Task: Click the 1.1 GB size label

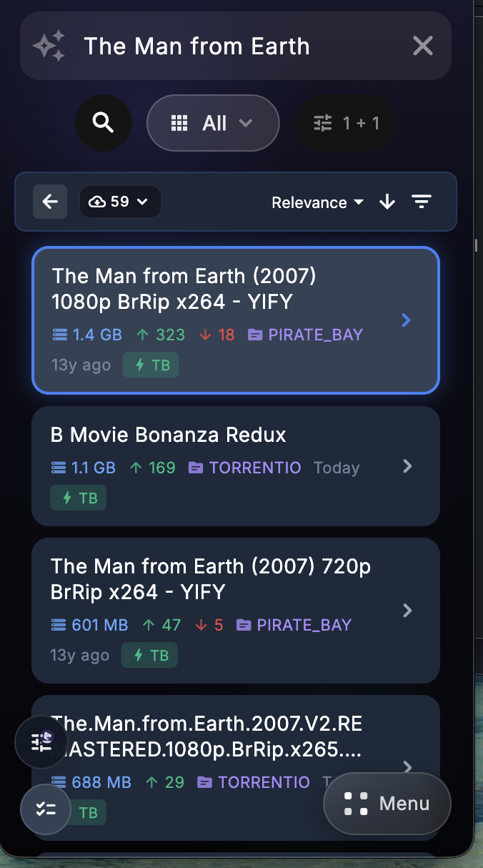Action: pos(84,468)
